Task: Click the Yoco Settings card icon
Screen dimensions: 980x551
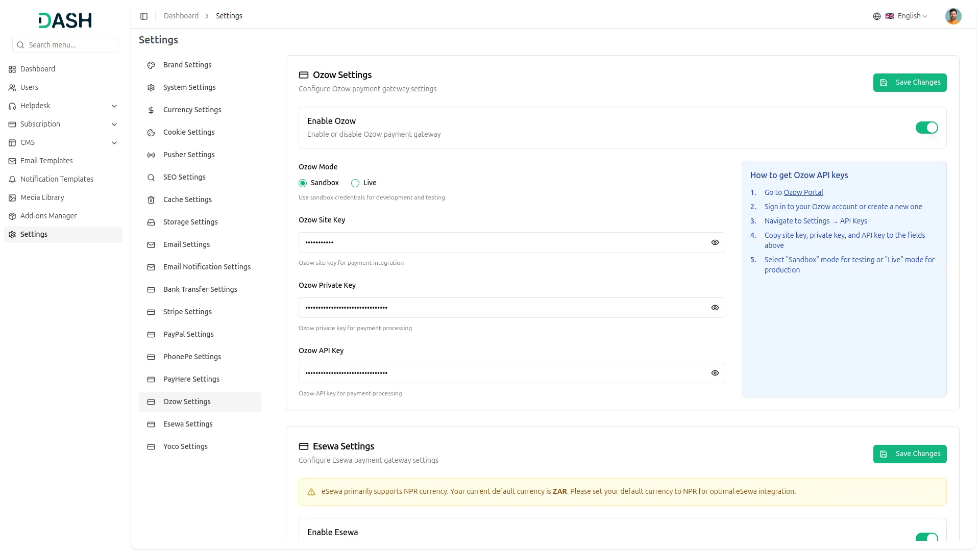Action: (x=151, y=447)
